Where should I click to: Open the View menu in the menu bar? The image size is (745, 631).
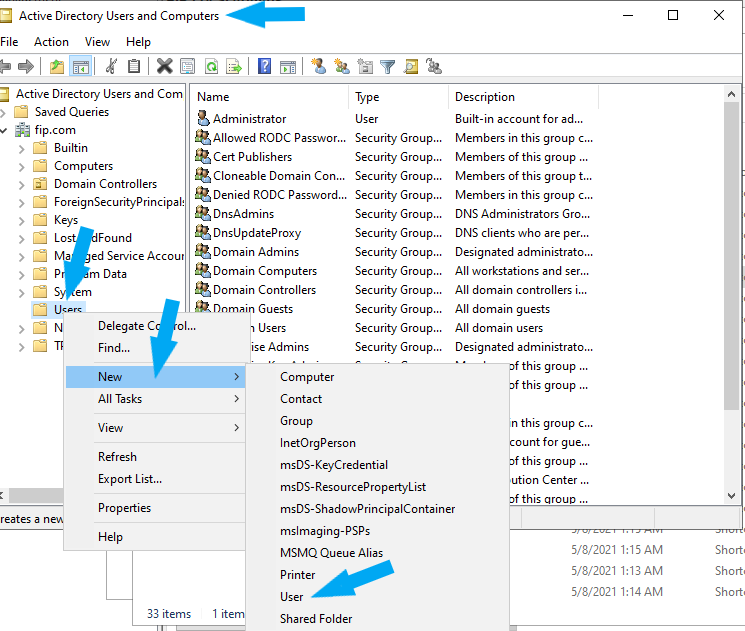point(97,42)
